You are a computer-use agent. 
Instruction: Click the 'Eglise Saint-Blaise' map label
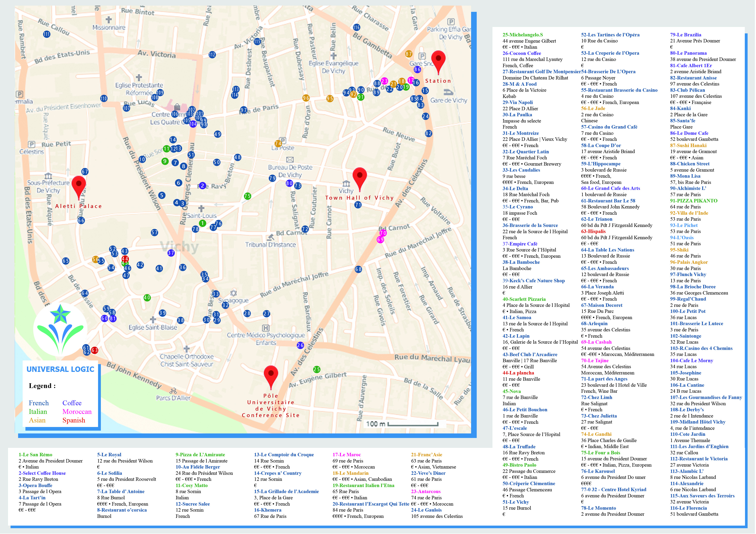point(153,327)
